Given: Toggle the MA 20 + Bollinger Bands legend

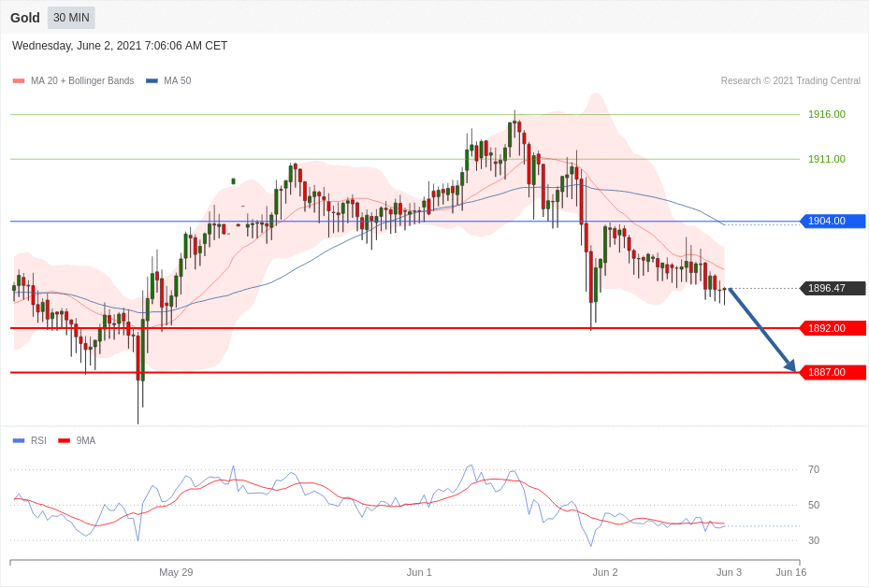Looking at the screenshot, I should [x=81, y=81].
